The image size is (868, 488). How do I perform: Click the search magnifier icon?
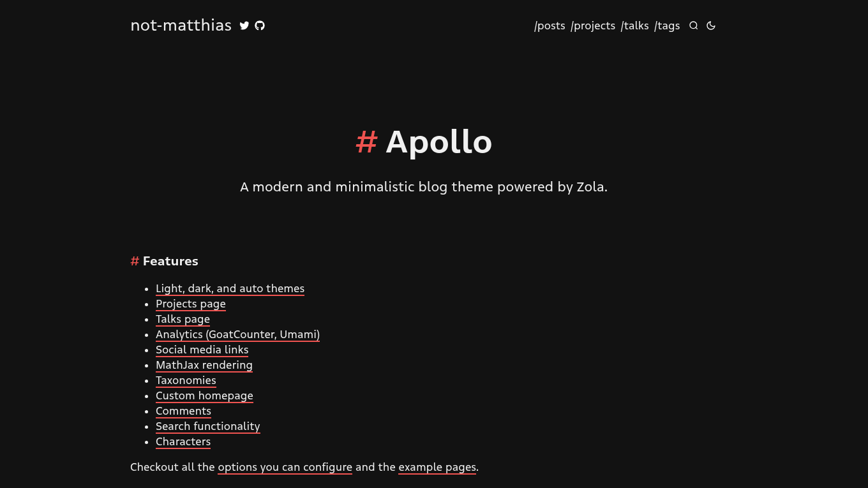[694, 26]
